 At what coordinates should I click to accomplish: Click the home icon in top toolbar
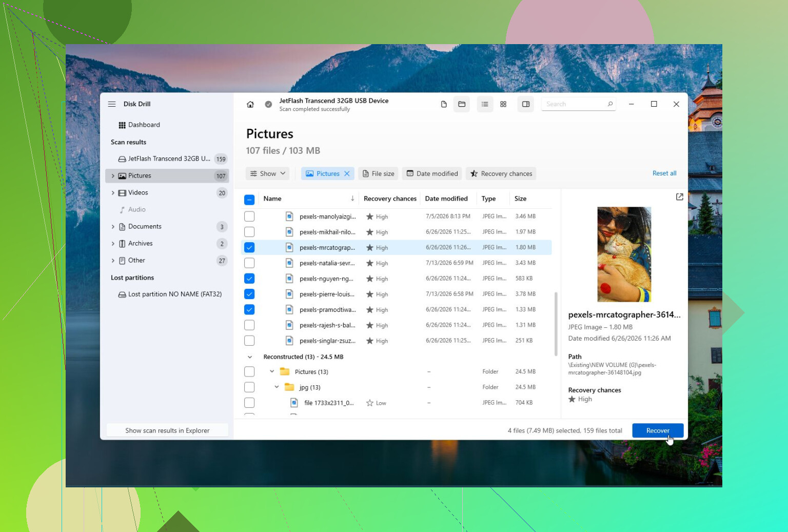tap(250, 104)
